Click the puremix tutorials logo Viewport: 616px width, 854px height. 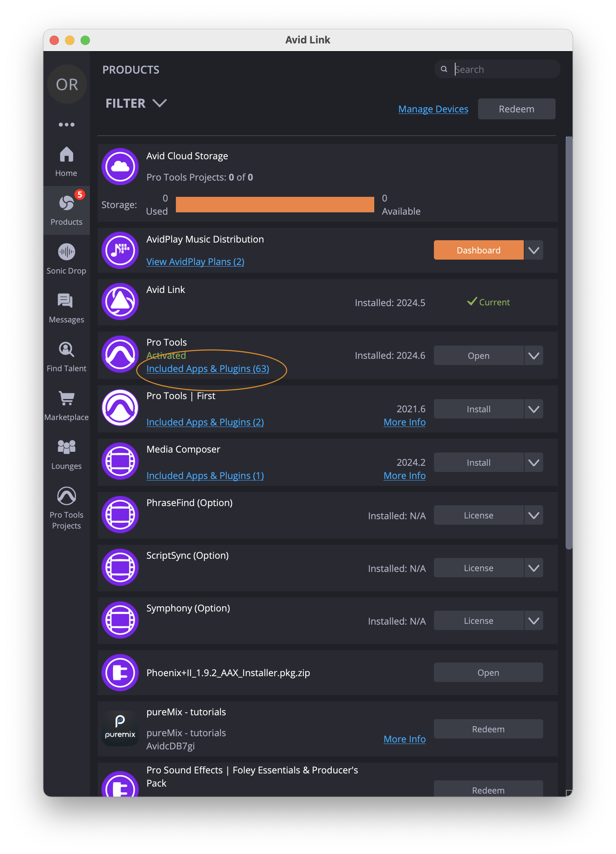pos(120,728)
